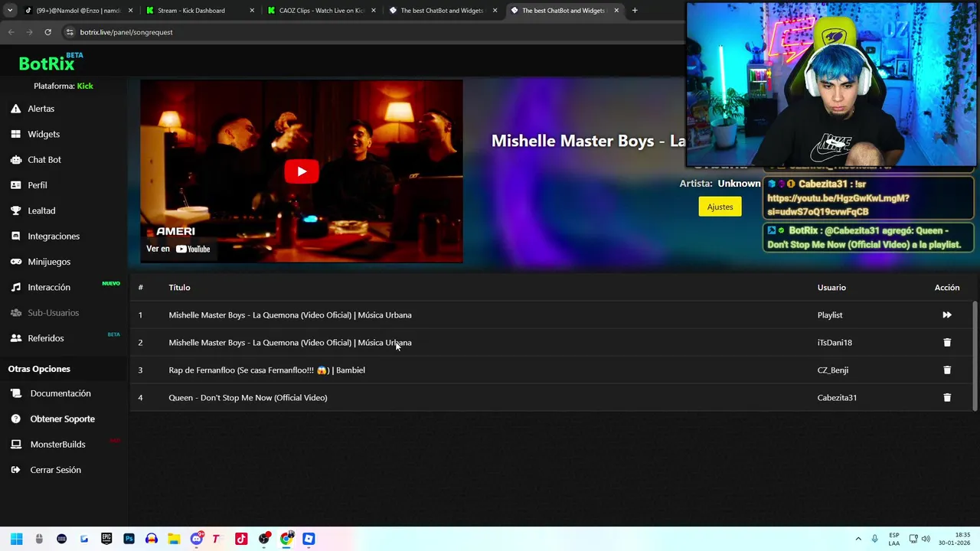This screenshot has width=980, height=551.
Task: Delete the iTsDani18 song request
Action: [947, 342]
